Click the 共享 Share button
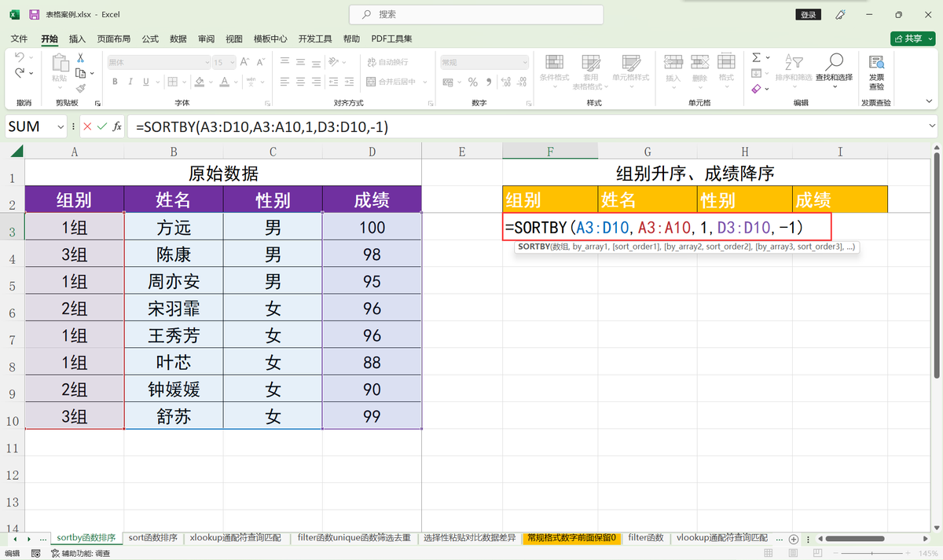This screenshot has width=943, height=560. (x=912, y=38)
